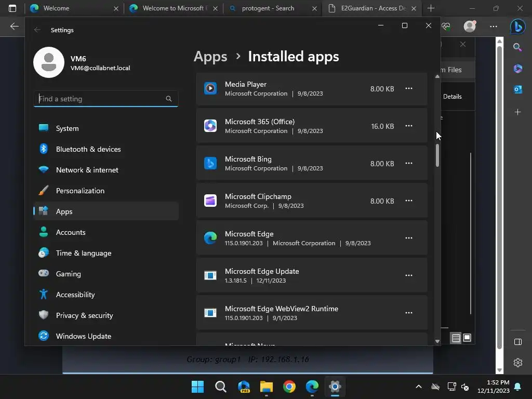Click the search magnifier in Find a setting
Screen dimensions: 532x399
[169, 99]
